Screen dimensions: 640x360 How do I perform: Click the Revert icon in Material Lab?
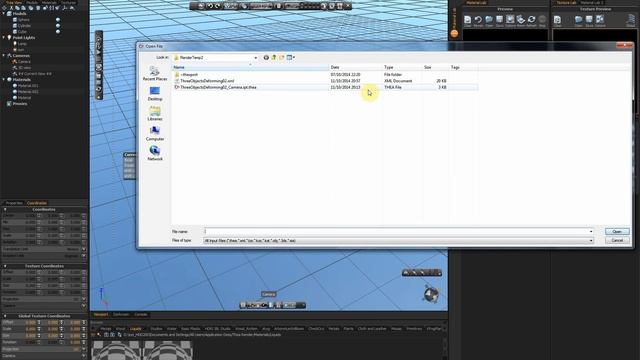click(478, 20)
